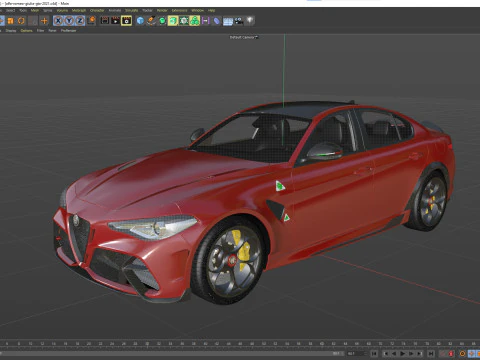Toggle the Y axis lock
Screen dimensions: 480x360
point(69,21)
